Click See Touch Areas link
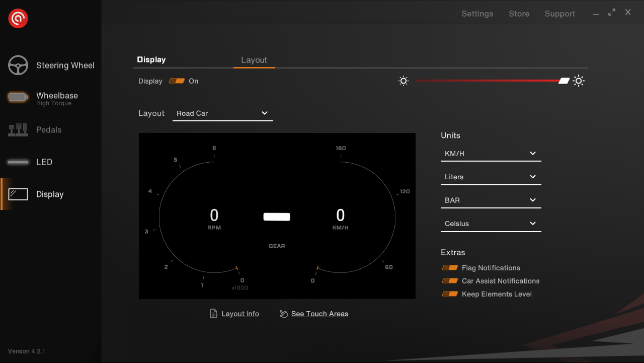 [x=319, y=314]
